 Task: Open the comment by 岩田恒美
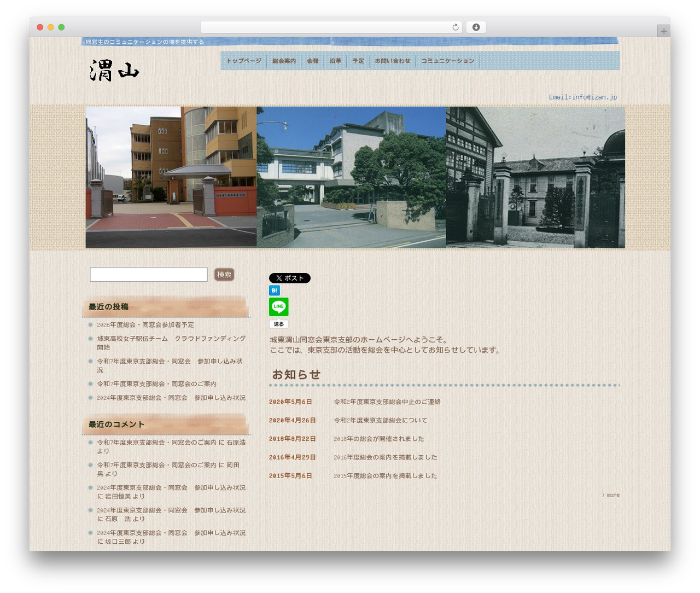[171, 492]
